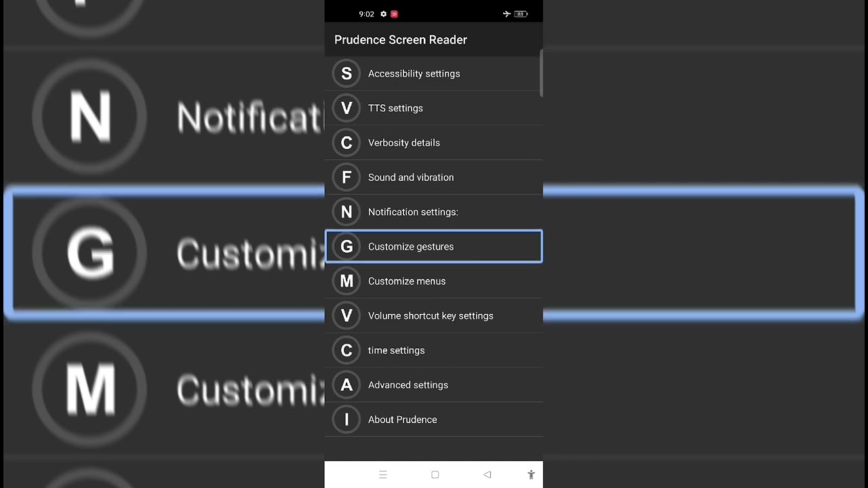Click the S circle icon for Accessibility
Viewport: 868px width, 488px height.
pyautogui.click(x=347, y=73)
